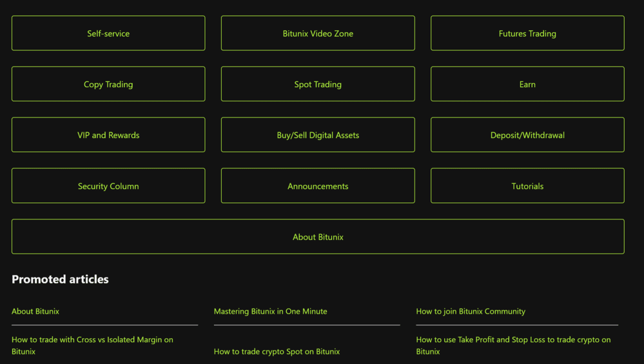Browse the Tutorials category
Screen dimensions: 644x364
527,187
